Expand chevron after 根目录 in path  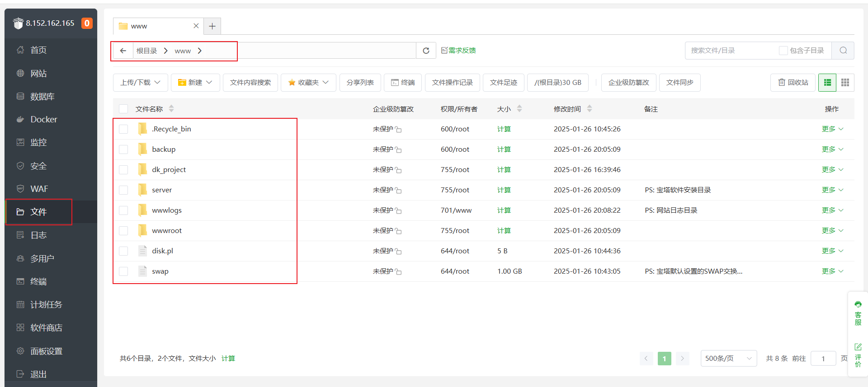165,51
